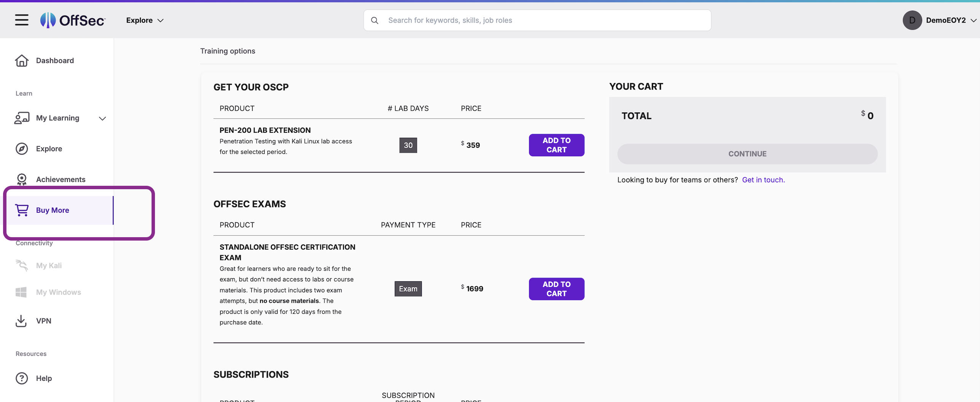
Task: Click the search magnifier icon
Action: tap(375, 20)
